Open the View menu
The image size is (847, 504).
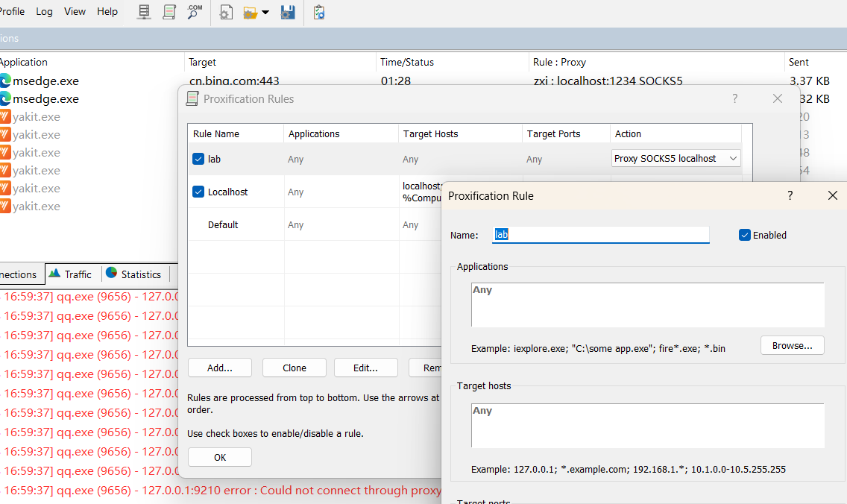click(75, 11)
